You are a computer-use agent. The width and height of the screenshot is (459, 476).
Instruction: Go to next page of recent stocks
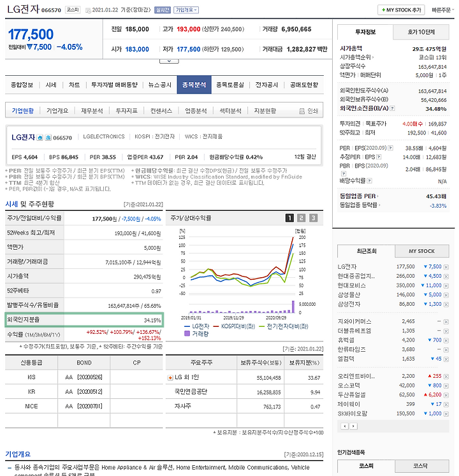pos(353,426)
